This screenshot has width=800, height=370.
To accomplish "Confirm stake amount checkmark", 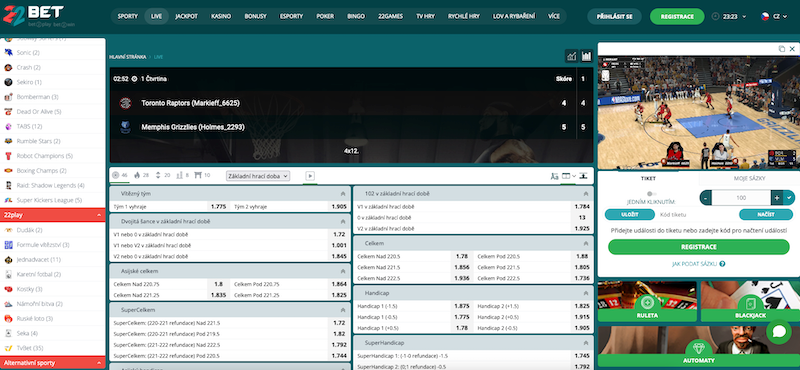I will 789,198.
